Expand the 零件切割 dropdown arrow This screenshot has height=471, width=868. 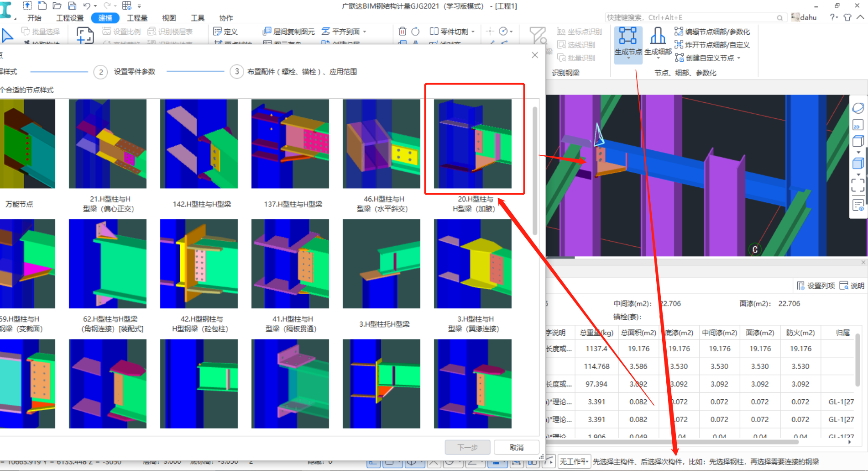473,32
